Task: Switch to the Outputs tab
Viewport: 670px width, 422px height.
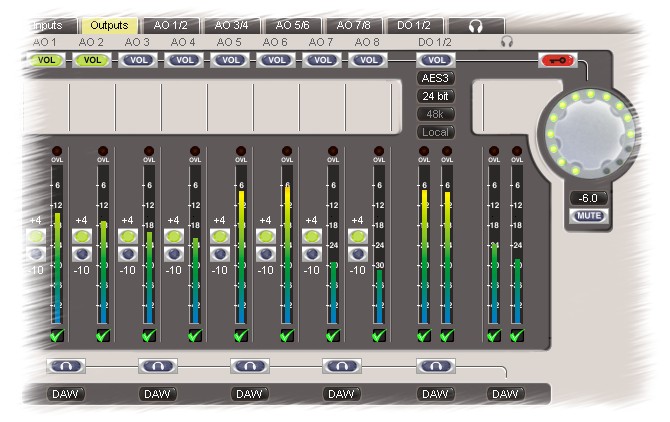Action: coord(109,25)
